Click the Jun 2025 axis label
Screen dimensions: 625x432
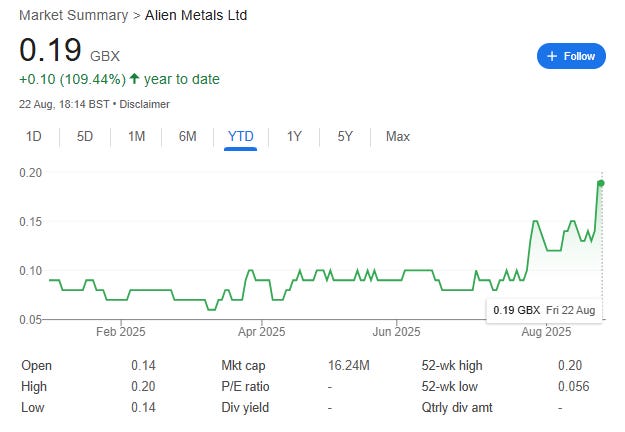pyautogui.click(x=396, y=332)
